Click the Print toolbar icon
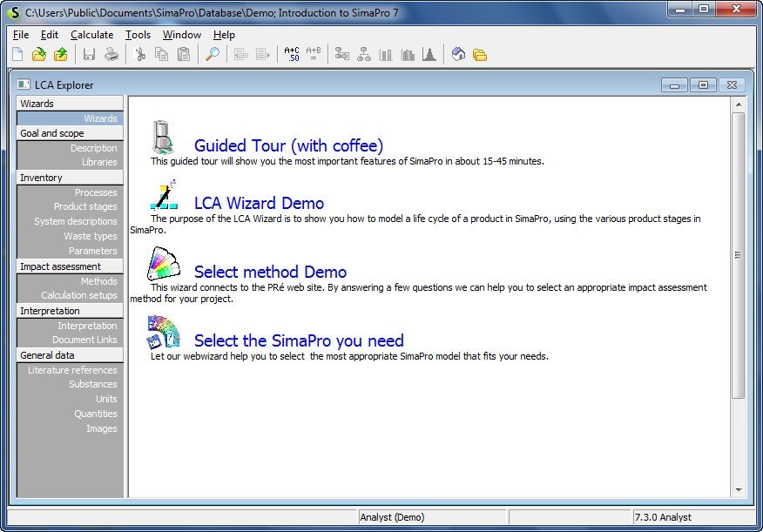 (x=111, y=54)
